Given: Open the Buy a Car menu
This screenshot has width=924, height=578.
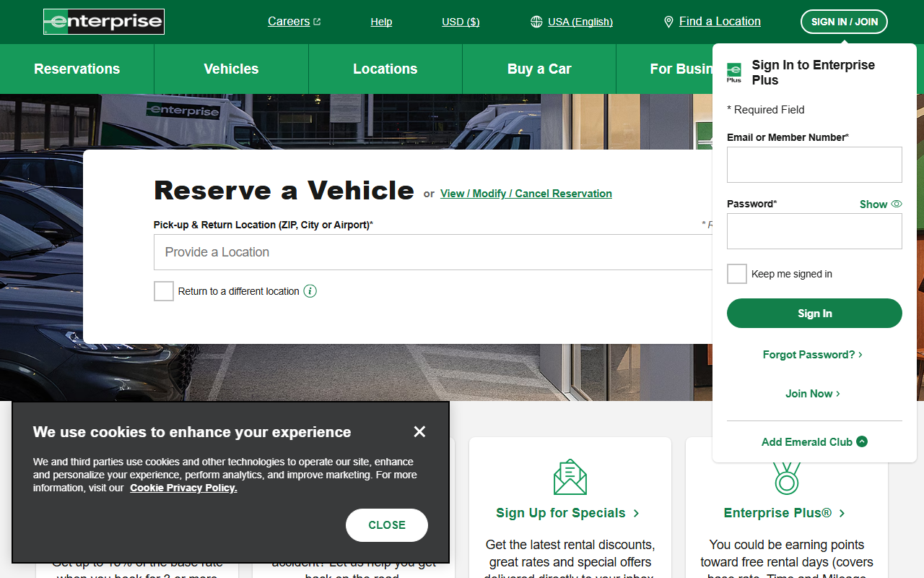Looking at the screenshot, I should 539,69.
